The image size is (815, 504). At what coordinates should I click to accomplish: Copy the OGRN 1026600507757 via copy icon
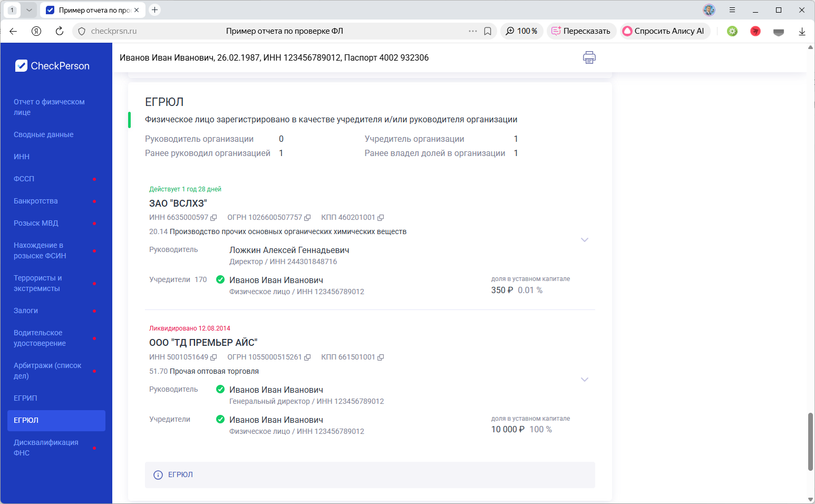coord(307,218)
